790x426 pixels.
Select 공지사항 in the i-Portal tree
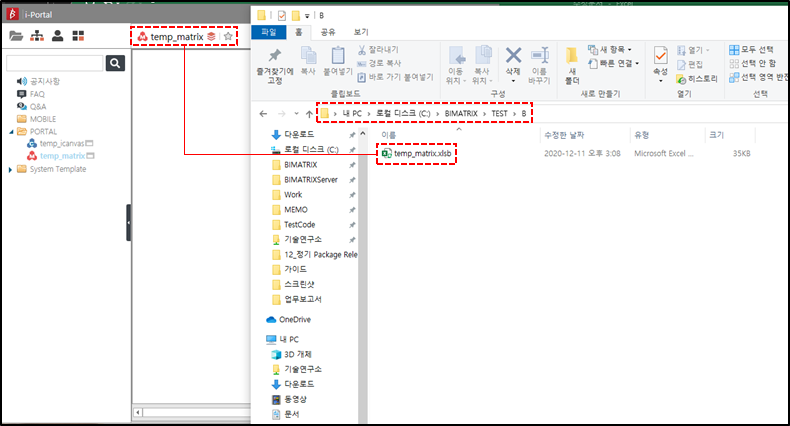45,81
